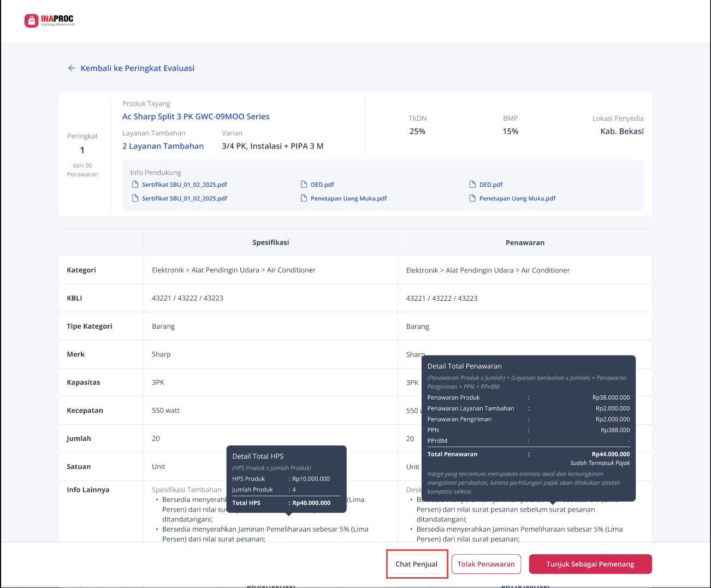
Task: Click the Spesifikasi Tambahan text
Action: 187,490
